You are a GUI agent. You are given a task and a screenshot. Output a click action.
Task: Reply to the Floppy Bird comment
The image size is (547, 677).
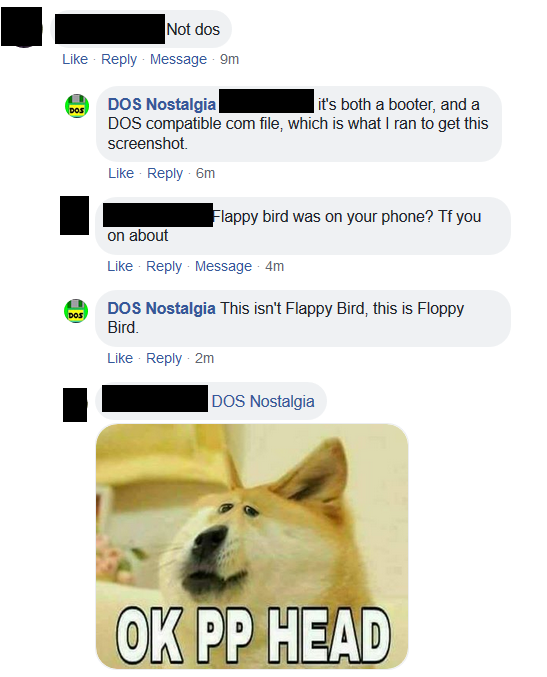pos(164,358)
